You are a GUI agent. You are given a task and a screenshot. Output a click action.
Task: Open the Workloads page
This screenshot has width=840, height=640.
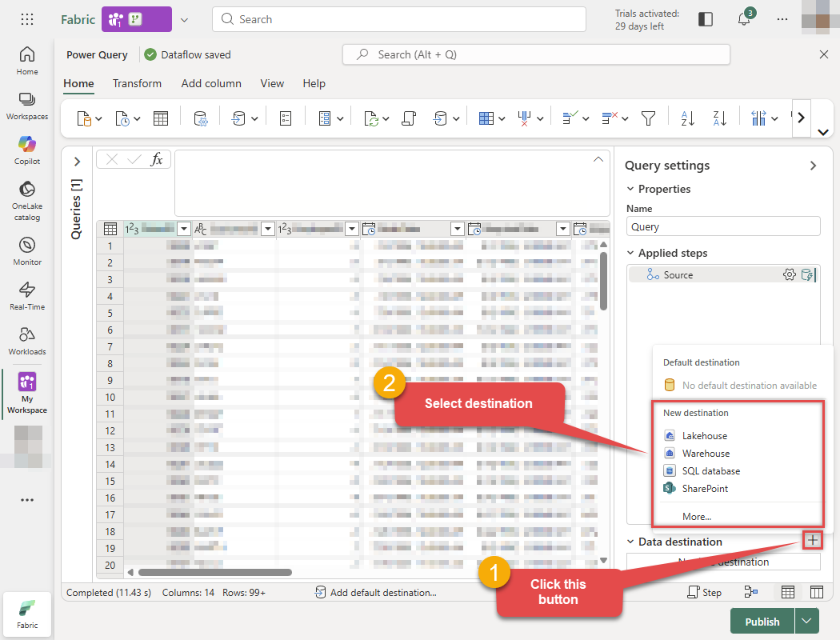tap(26, 338)
